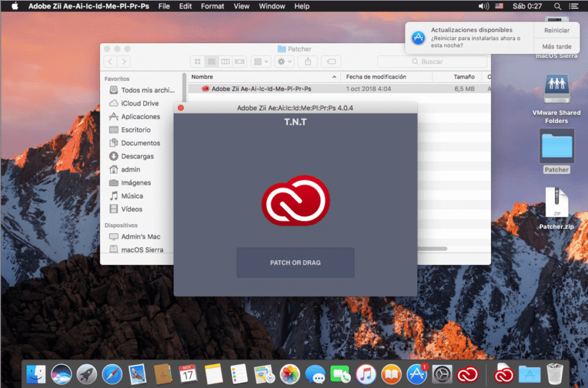Open the Finder icon in the Dock

(36, 374)
